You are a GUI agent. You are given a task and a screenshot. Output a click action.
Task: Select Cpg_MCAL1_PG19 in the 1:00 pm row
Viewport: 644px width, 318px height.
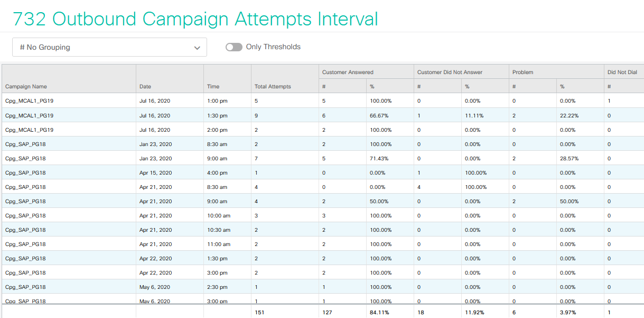tap(29, 101)
